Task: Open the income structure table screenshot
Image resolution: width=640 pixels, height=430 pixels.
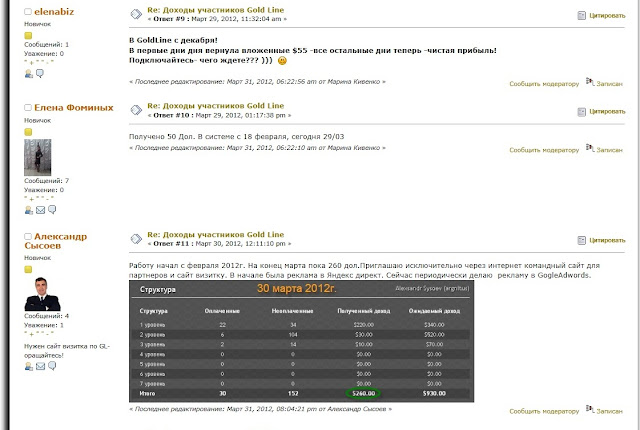Action: coord(303,341)
